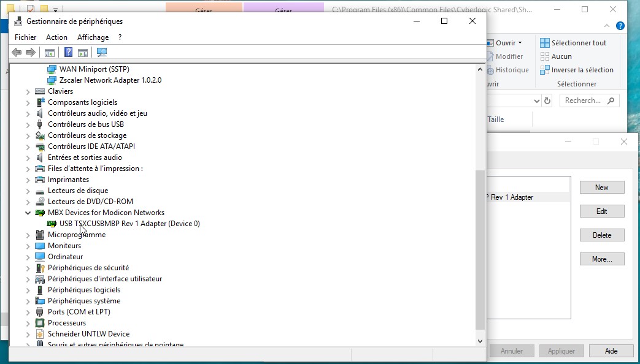Click the Explorer refresh address button
The width and height of the screenshot is (640, 364).
(547, 100)
